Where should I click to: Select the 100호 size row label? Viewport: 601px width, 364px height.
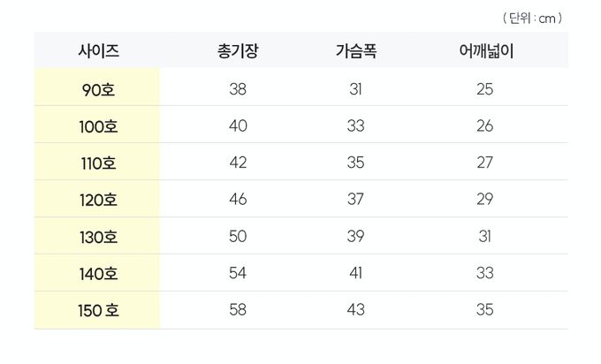[x=98, y=126]
